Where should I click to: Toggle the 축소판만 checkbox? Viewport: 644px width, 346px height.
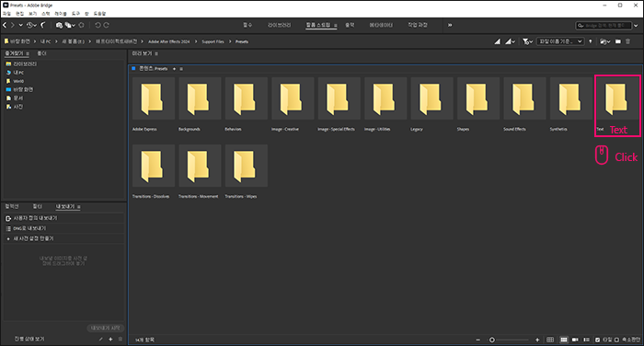click(616, 340)
